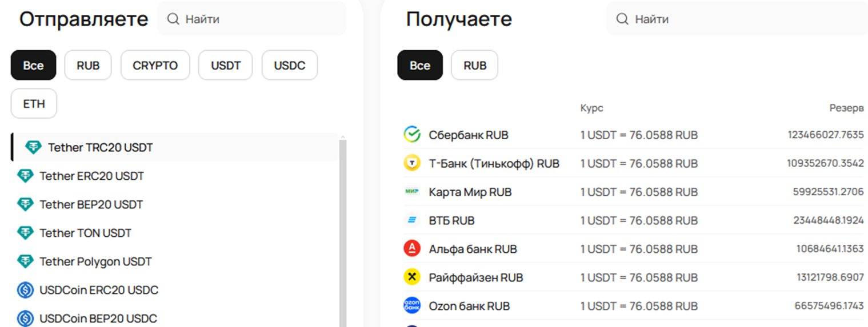Click the USDCoin ERC20 USDC icon
Screen dimensions: 868x327
[25, 290]
